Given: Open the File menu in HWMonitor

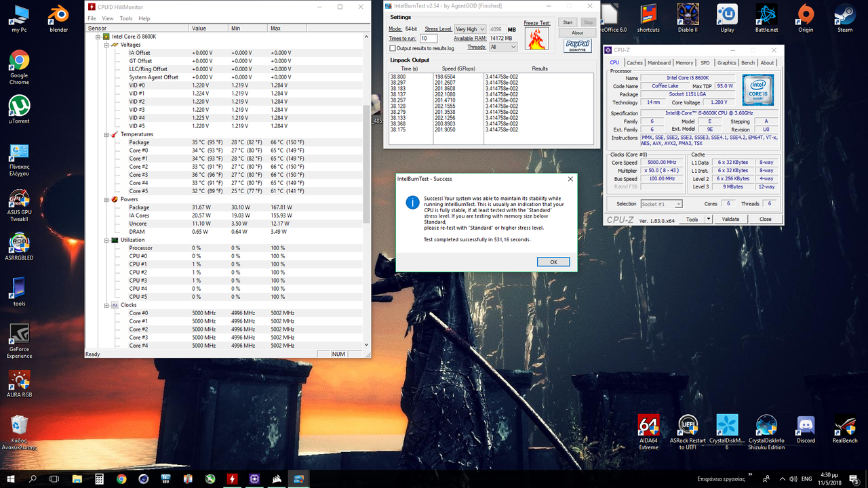Looking at the screenshot, I should (91, 18).
